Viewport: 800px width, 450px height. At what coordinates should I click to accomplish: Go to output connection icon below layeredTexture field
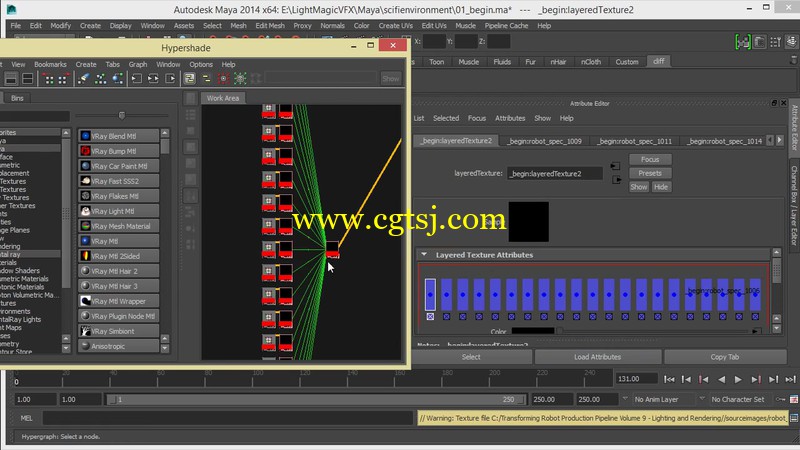[616, 180]
